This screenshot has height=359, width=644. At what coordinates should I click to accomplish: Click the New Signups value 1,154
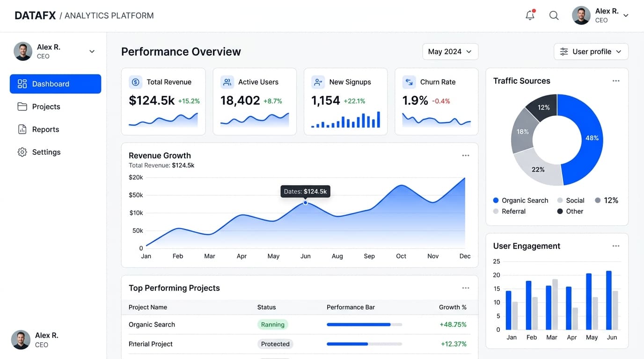pyautogui.click(x=326, y=101)
